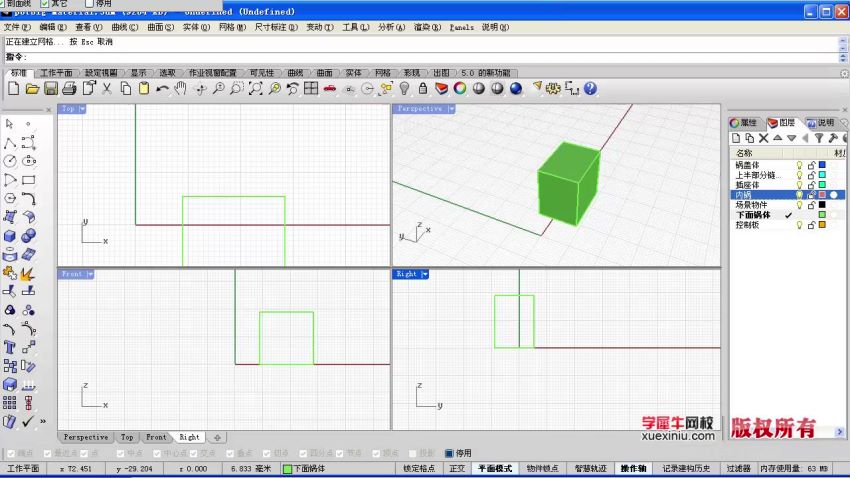This screenshot has height=478, width=850.
Task: Open the Front viewport title dropdown arrow
Action: click(90, 274)
